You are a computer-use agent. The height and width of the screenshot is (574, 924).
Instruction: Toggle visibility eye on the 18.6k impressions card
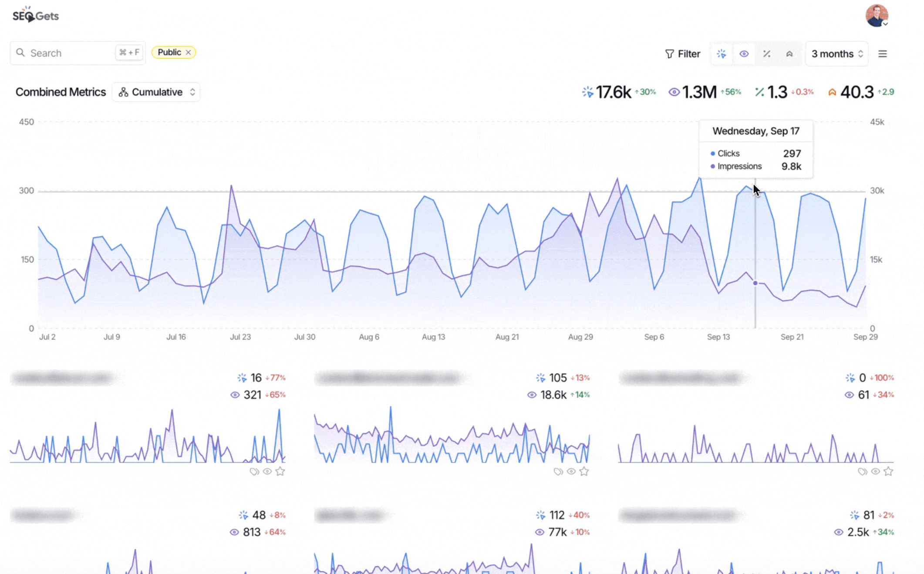571,471
